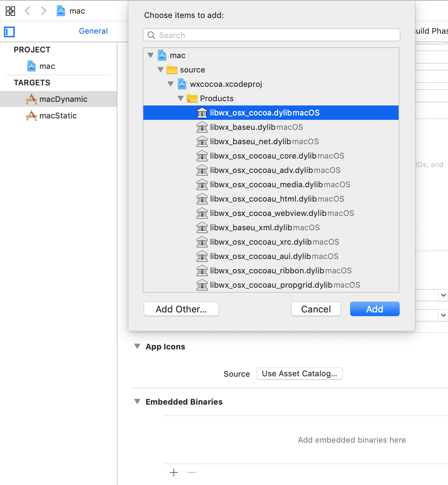Screen dimensions: 448x485
Task: Click library icon of libwx_baseu_xml.dylib
Action: 202,227
